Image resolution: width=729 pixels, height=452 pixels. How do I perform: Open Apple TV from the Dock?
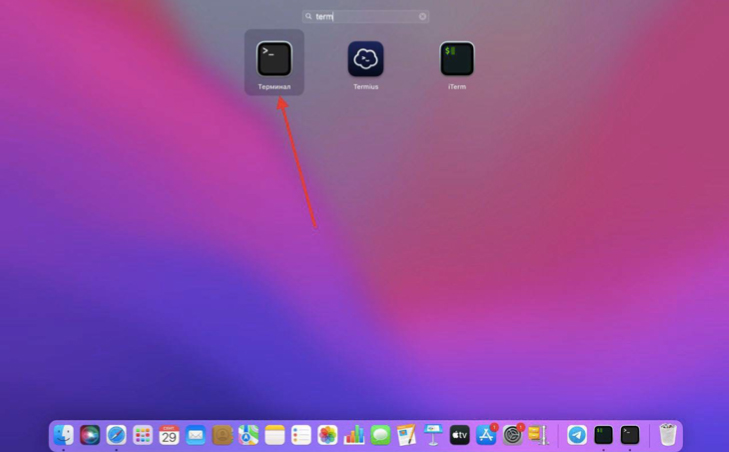459,435
